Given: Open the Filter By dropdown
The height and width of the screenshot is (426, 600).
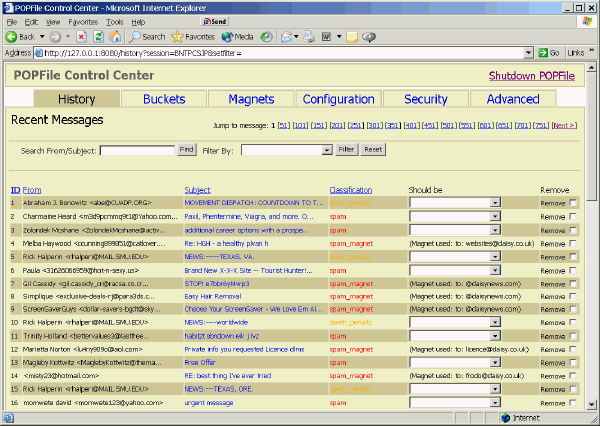Looking at the screenshot, I should (286, 150).
